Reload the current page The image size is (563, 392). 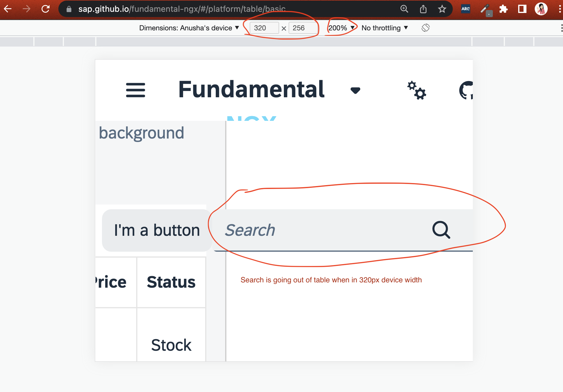coord(46,9)
